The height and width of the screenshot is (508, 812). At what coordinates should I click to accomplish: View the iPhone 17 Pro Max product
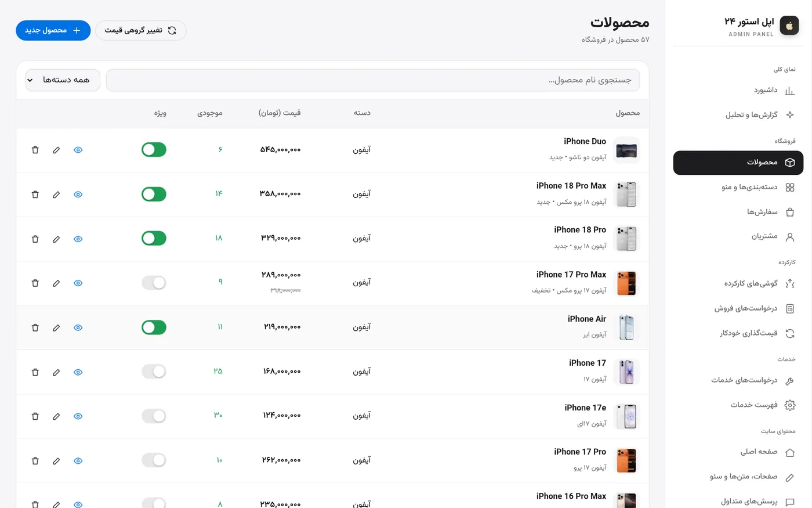click(78, 283)
